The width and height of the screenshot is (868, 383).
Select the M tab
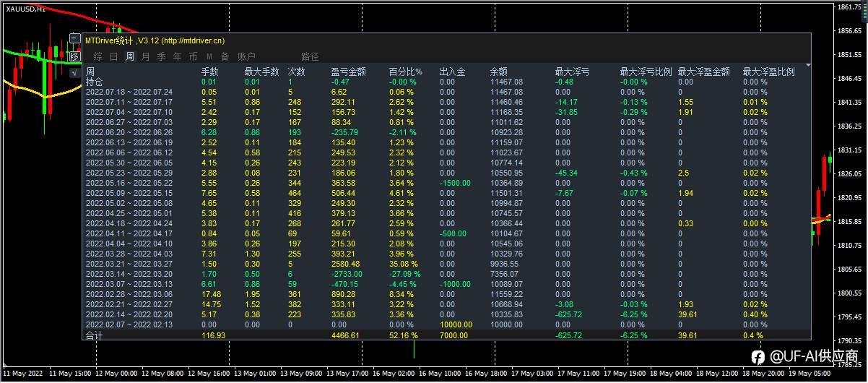point(209,56)
